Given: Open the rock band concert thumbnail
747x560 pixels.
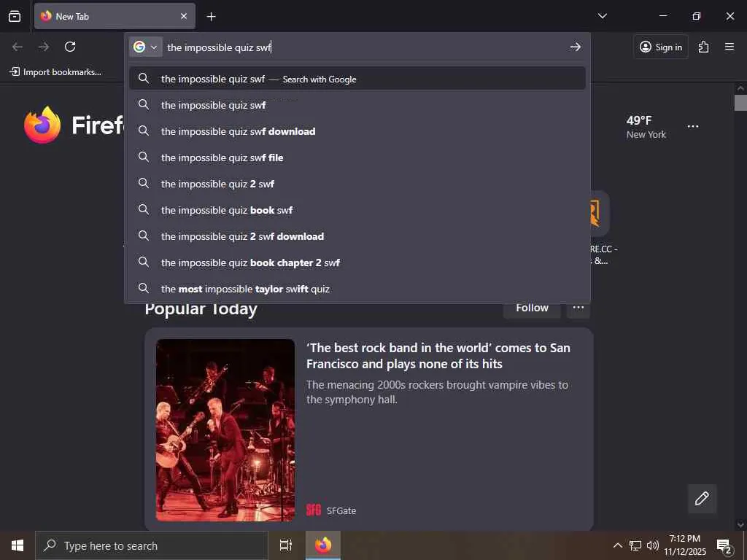Looking at the screenshot, I should tap(225, 430).
